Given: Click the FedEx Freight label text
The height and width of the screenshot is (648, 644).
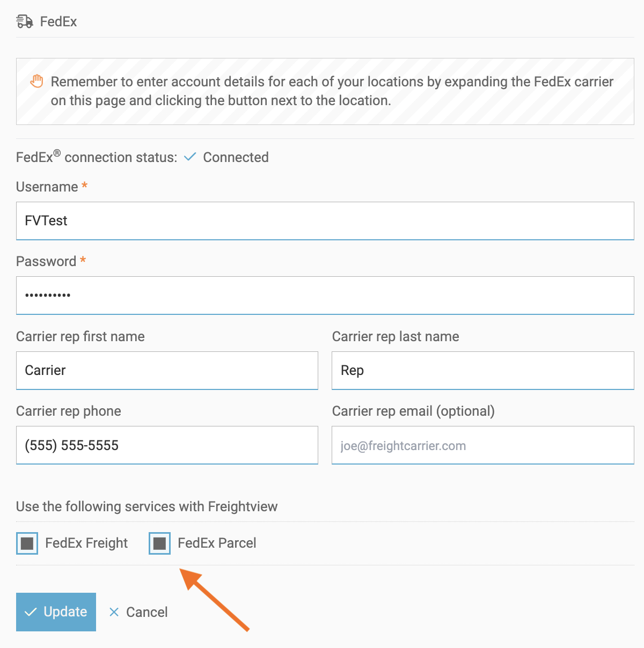Looking at the screenshot, I should pos(86,543).
